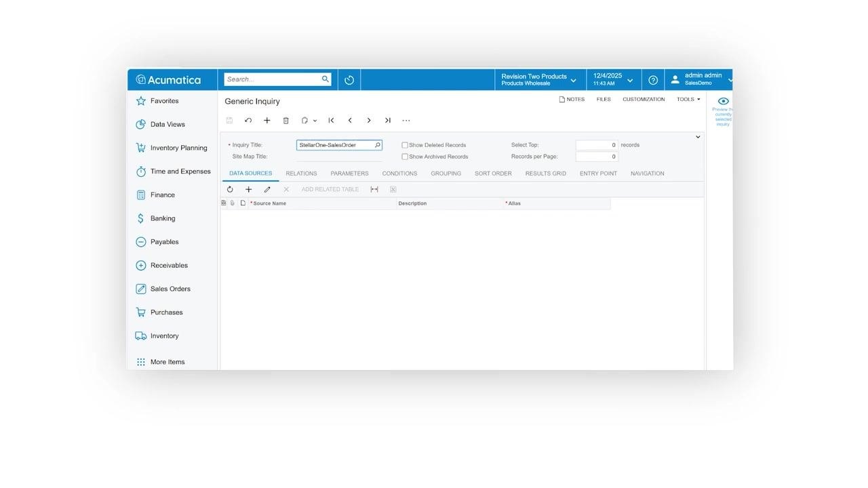This screenshot has width=868, height=488.
Task: Undo changes with the Cancel arrow icon
Action: click(248, 121)
